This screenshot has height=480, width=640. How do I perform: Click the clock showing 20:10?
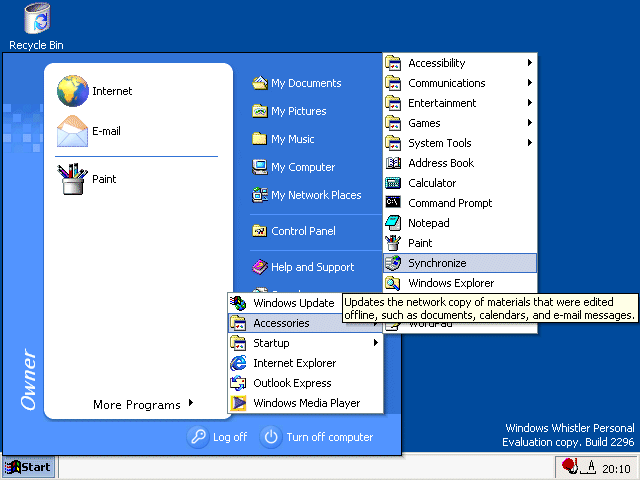point(616,469)
